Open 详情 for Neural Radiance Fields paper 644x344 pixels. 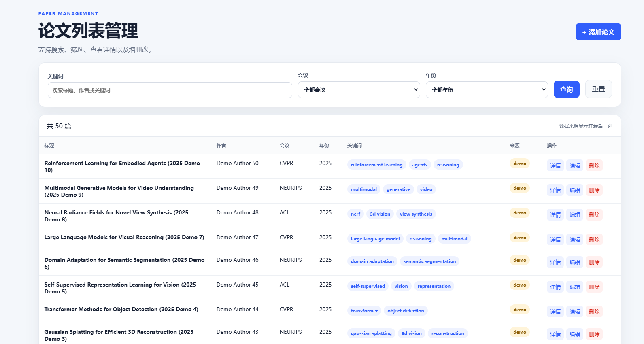[x=555, y=214]
